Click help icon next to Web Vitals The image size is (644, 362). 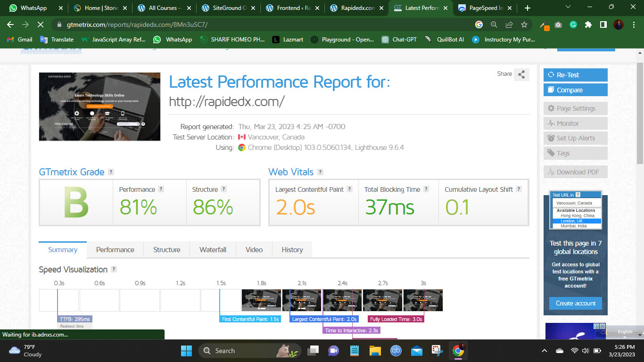320,172
